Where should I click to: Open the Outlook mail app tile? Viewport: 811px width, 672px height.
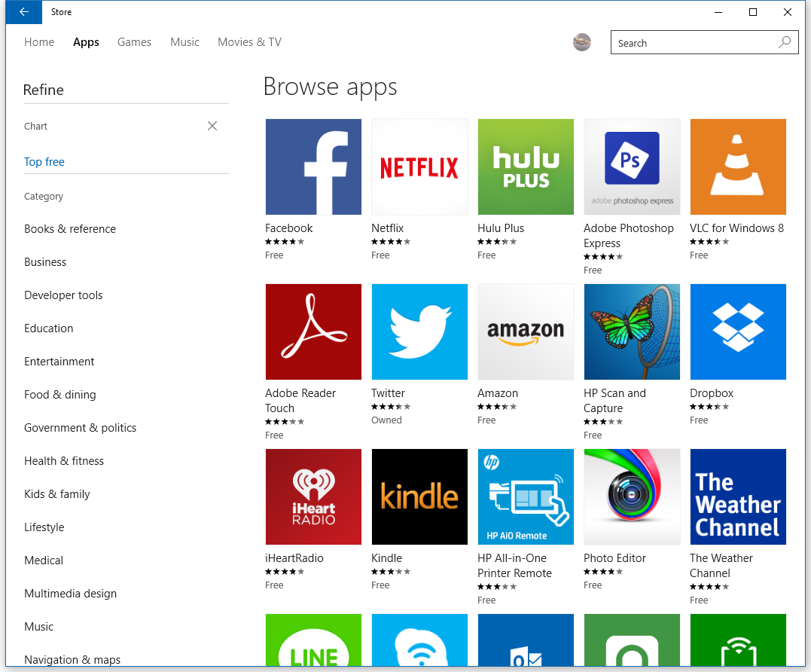point(526,640)
